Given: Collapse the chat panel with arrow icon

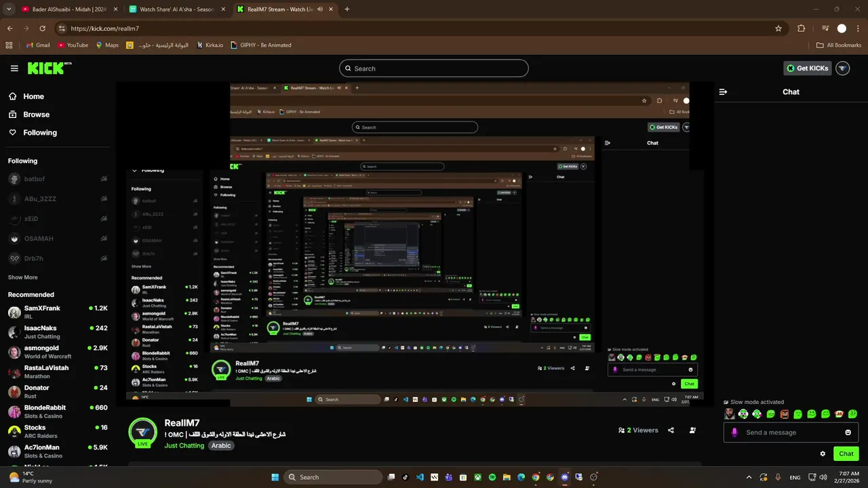Looking at the screenshot, I should click(x=723, y=91).
